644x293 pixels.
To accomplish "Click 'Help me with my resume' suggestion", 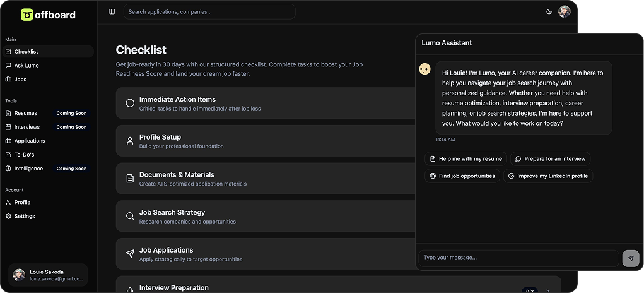I will pos(465,159).
